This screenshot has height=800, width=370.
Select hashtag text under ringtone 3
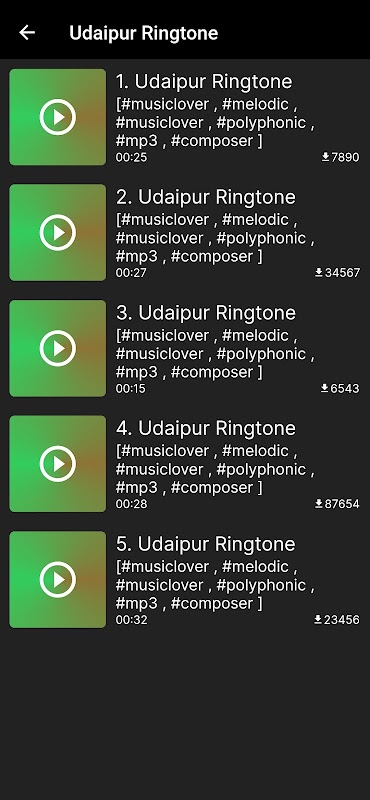(x=215, y=354)
